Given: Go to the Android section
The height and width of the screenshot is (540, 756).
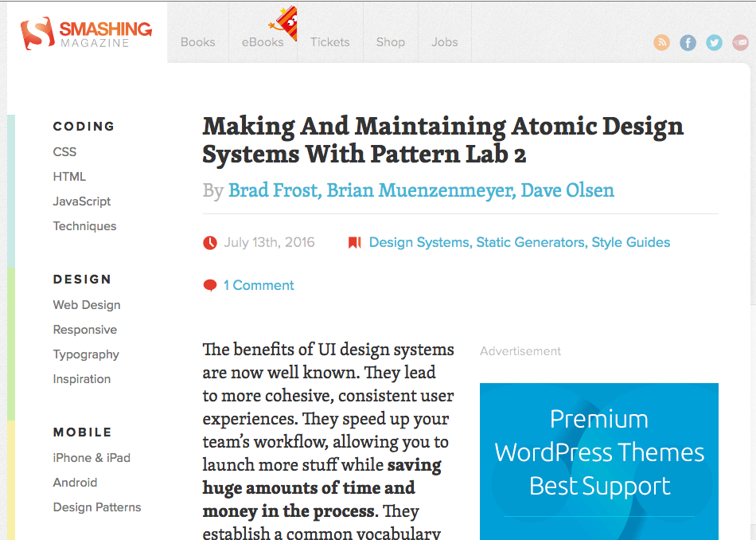Looking at the screenshot, I should click(x=75, y=482).
